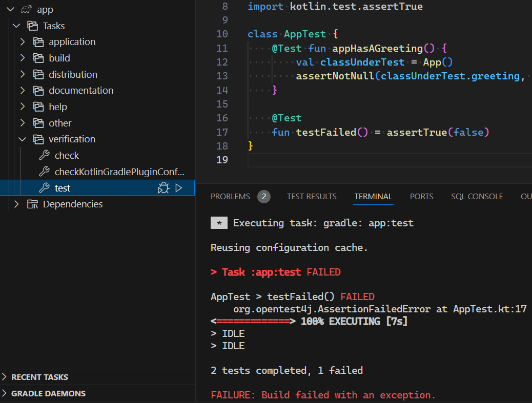Click the wrench icon next to checkKotlinGradlePluginConf
Image resolution: width=532 pixels, height=403 pixels.
click(44, 172)
